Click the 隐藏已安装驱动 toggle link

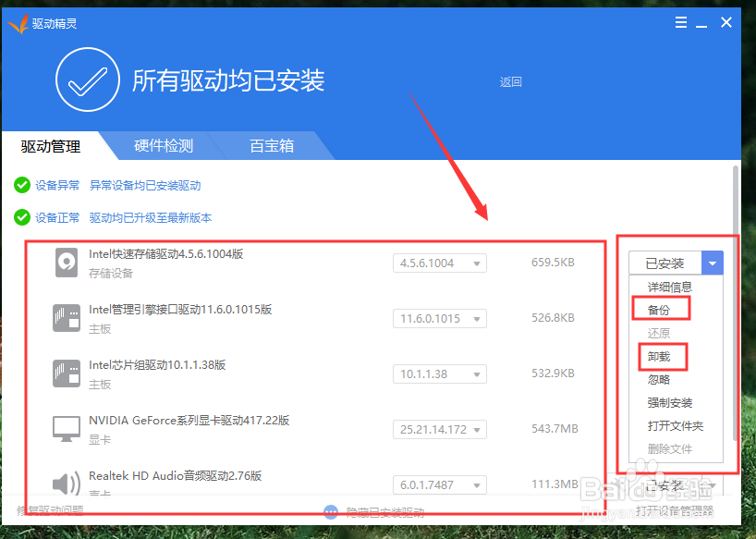385,512
